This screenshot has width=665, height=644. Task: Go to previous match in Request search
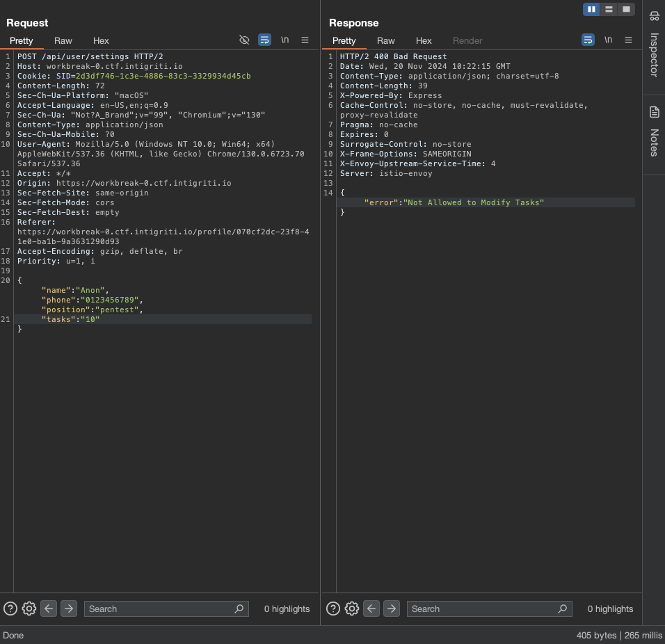click(49, 609)
